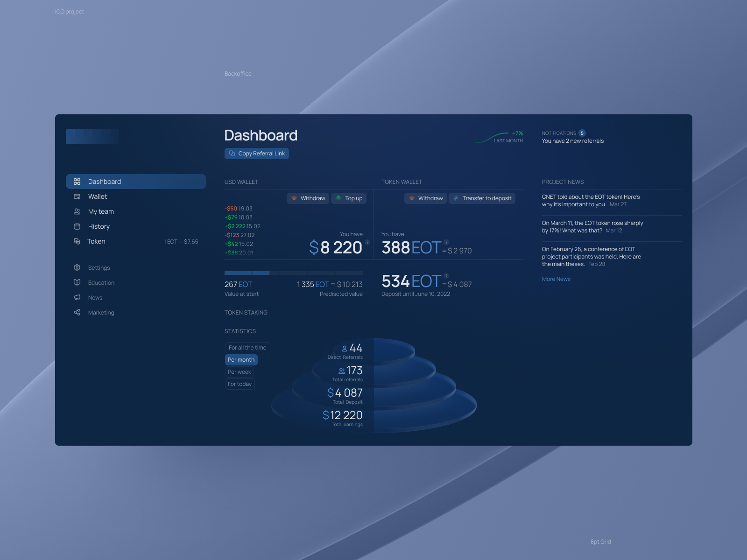Click the Copy Referral Link button
Image resolution: width=747 pixels, height=560 pixels.
tap(257, 154)
